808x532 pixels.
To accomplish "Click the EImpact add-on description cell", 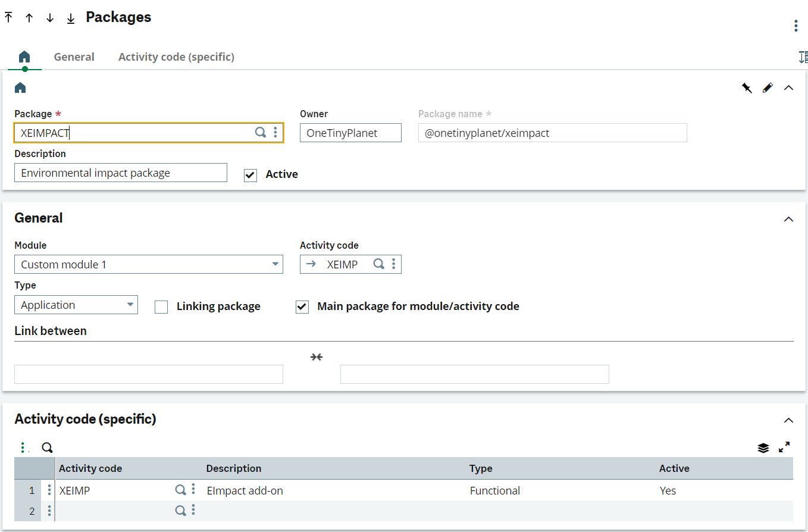I will [x=334, y=491].
